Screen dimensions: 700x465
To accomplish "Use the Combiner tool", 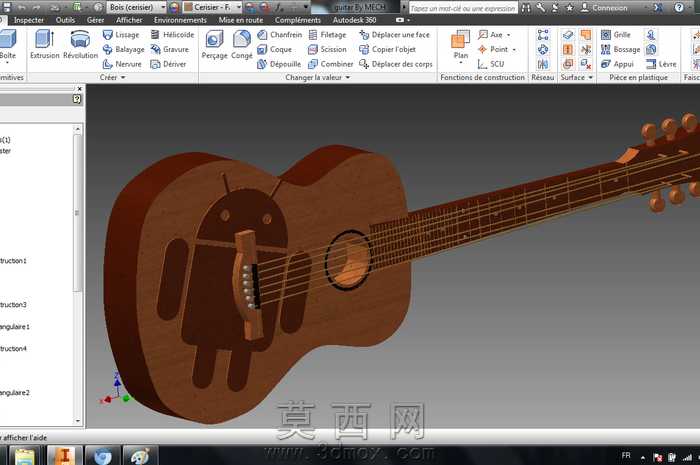I will pyautogui.click(x=330, y=64).
